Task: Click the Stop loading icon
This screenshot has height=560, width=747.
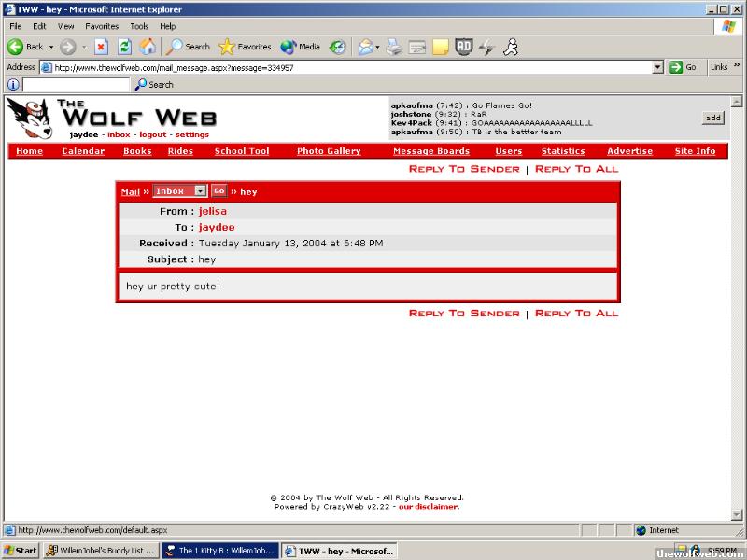Action: pos(101,47)
